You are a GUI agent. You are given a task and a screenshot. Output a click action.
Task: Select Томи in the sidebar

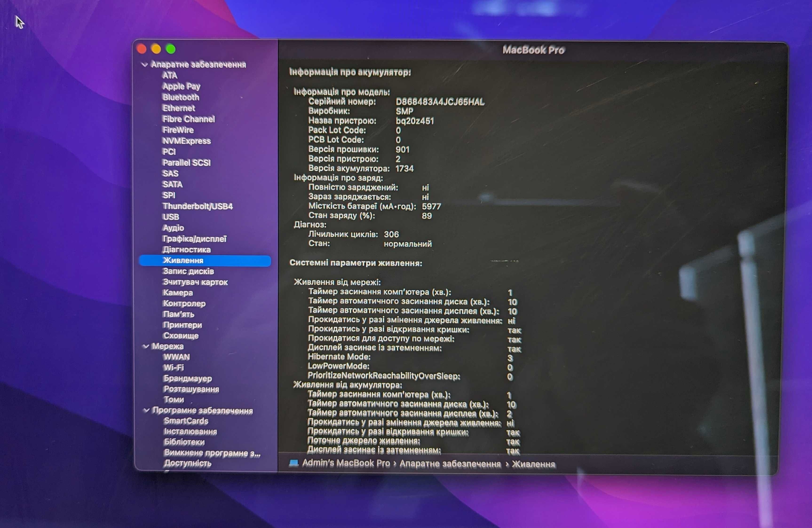[x=174, y=399]
